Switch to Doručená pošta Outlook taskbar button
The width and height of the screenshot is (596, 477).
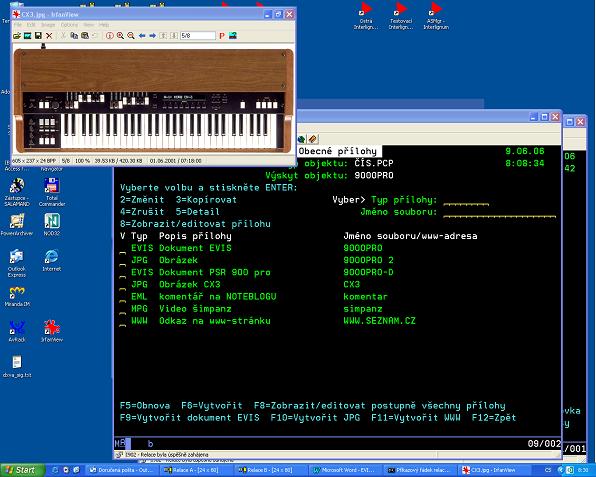[x=121, y=470]
